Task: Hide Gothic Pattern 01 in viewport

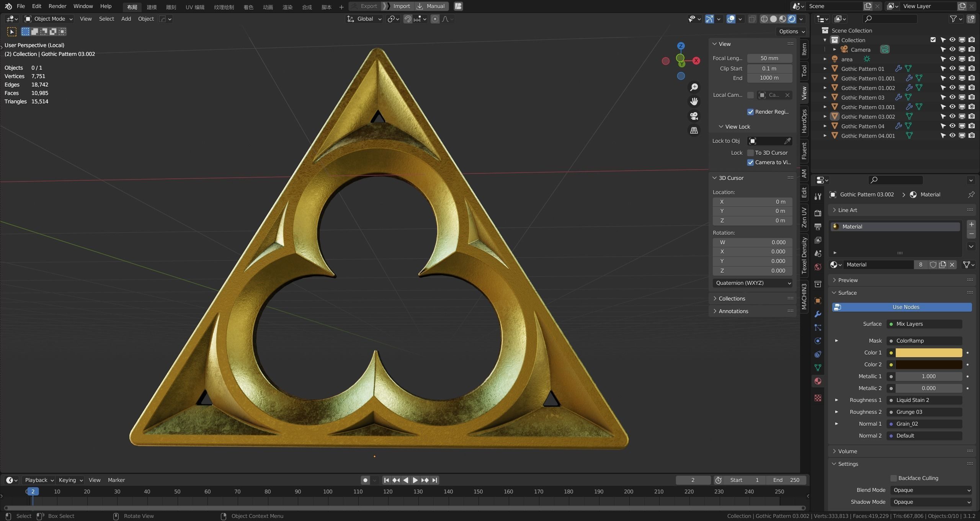Action: point(952,69)
